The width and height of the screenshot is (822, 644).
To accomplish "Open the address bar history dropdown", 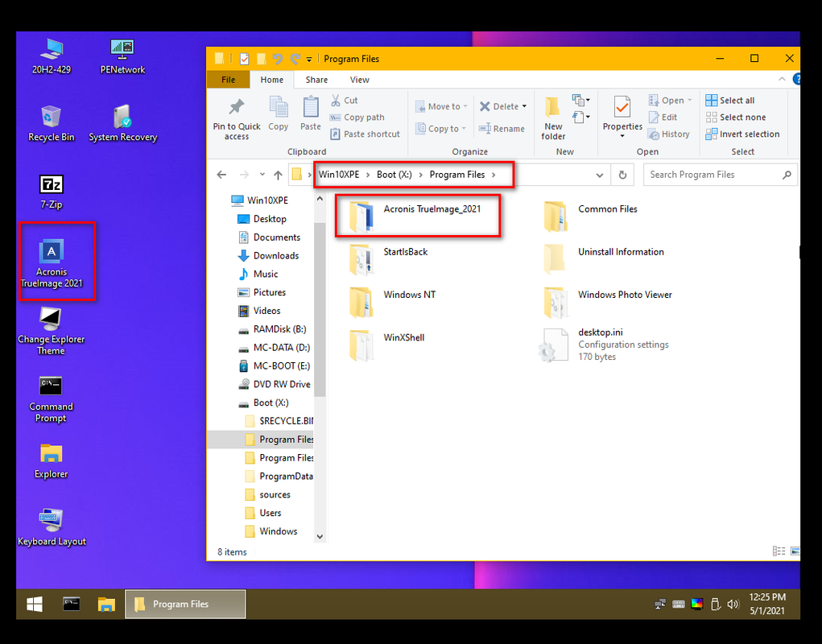I will (600, 175).
